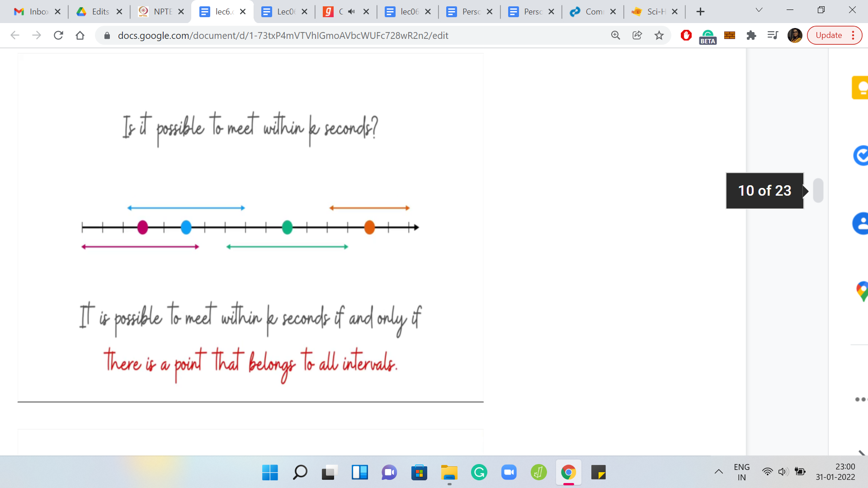Show hidden system tray icons chevron
868x488 pixels.
tap(718, 472)
